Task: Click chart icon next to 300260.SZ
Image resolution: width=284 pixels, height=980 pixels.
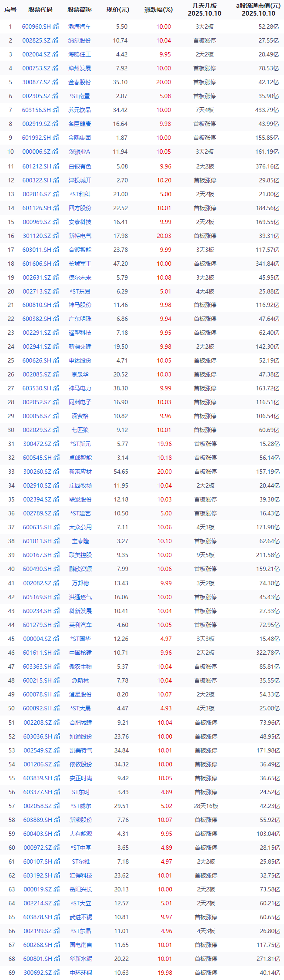Action: click(x=56, y=472)
